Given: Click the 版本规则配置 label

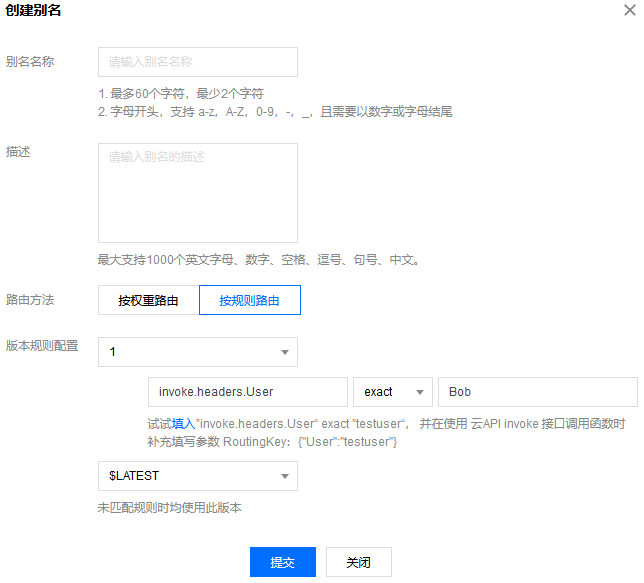Looking at the screenshot, I should point(42,347).
